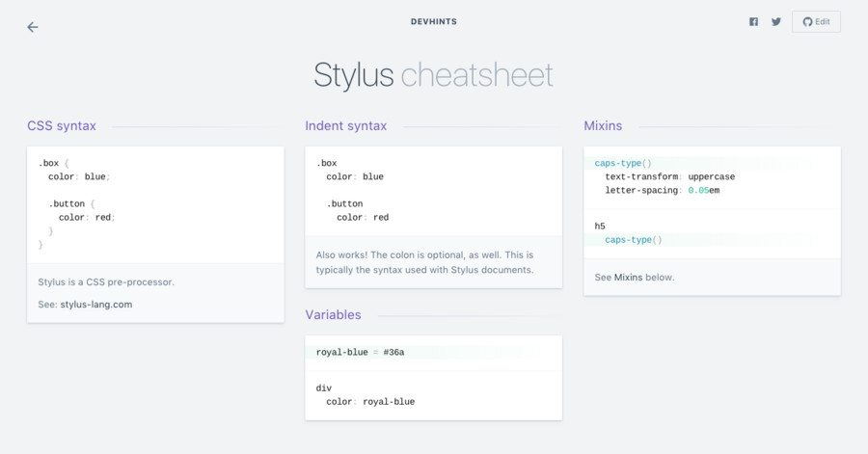
Task: Click the Indent syntax section heading
Action: (346, 125)
